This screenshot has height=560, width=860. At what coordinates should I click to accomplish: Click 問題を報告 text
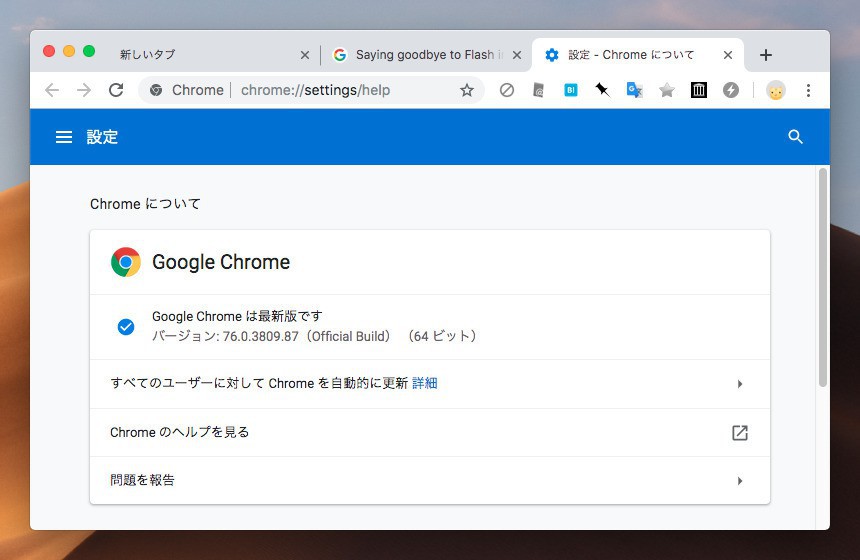click(143, 480)
